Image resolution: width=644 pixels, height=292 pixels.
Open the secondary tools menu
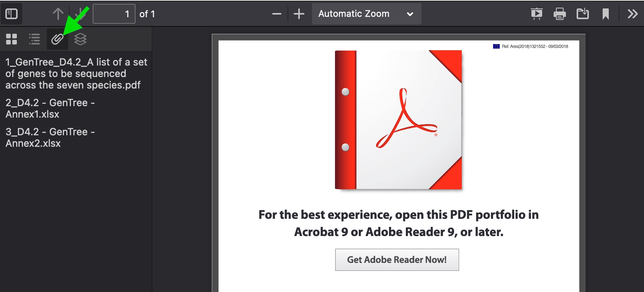coord(633,14)
